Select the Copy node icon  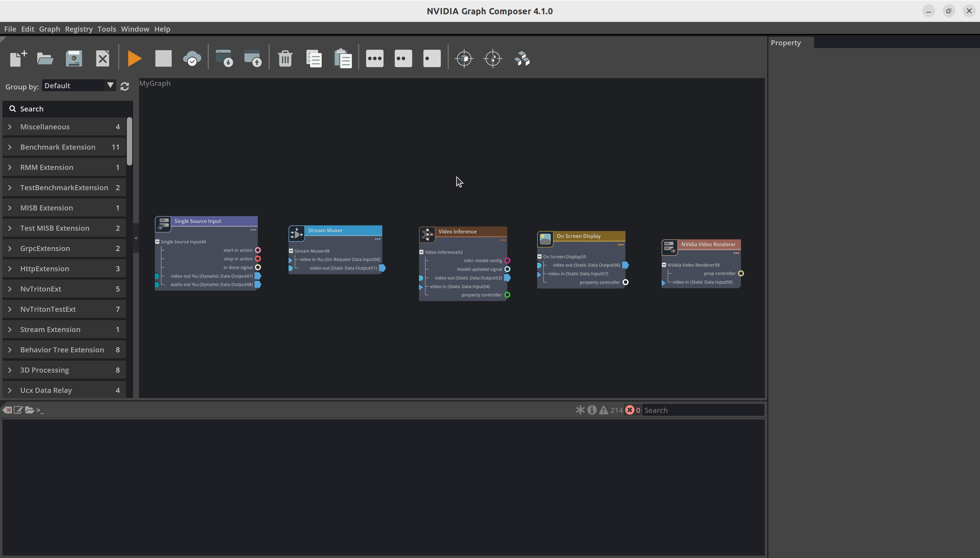pyautogui.click(x=314, y=59)
